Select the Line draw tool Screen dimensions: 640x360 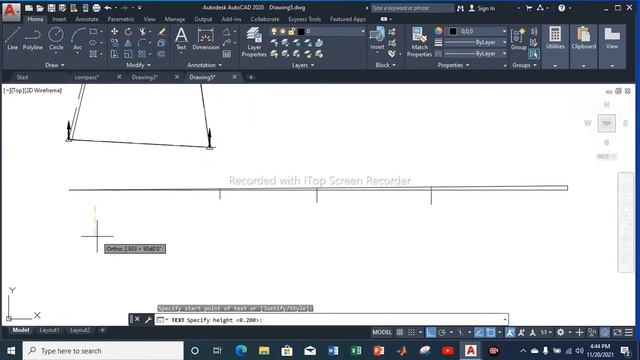[x=12, y=39]
